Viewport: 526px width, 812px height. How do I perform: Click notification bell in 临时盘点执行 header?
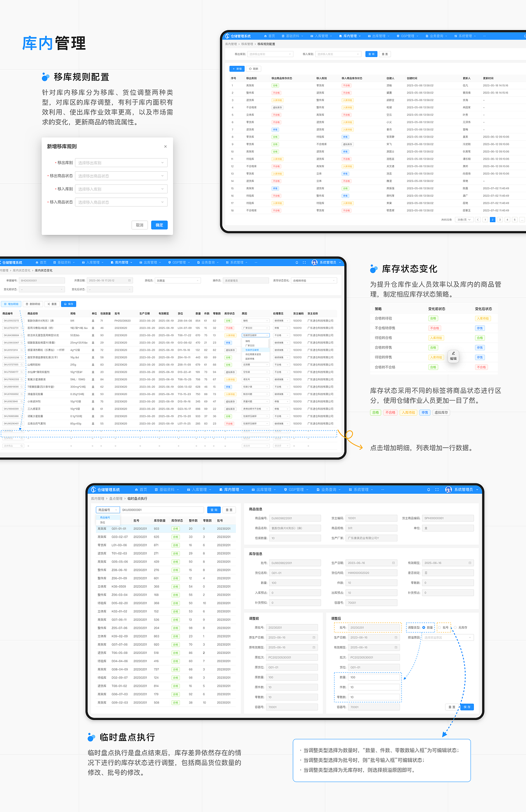[429, 490]
